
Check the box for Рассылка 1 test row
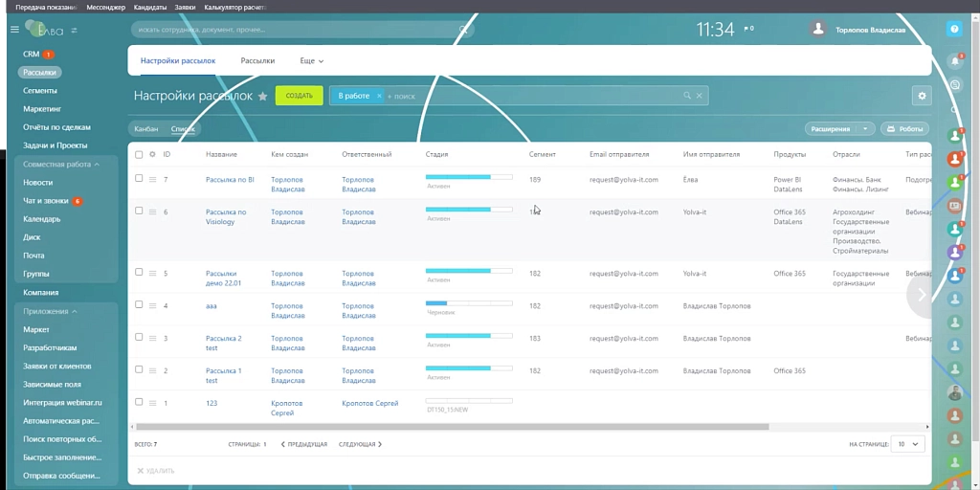[x=139, y=369]
